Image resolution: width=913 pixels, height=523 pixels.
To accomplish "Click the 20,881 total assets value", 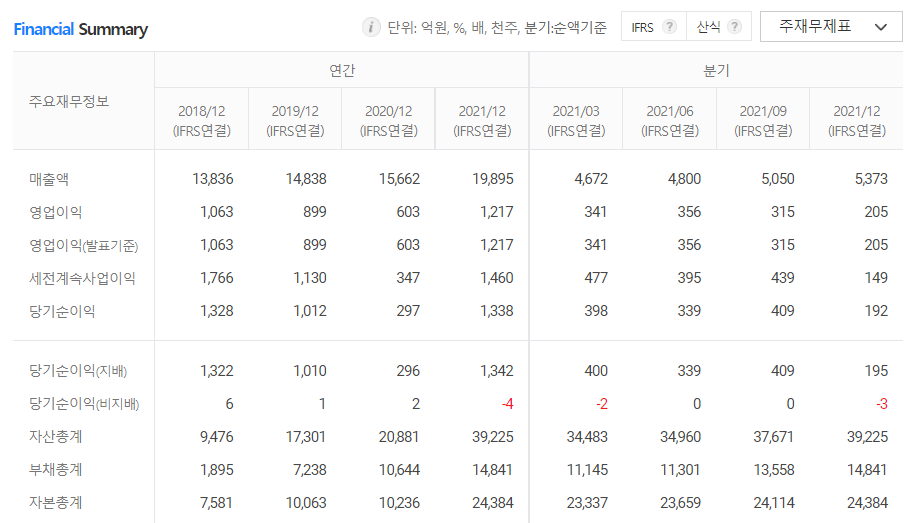I will [x=399, y=437].
